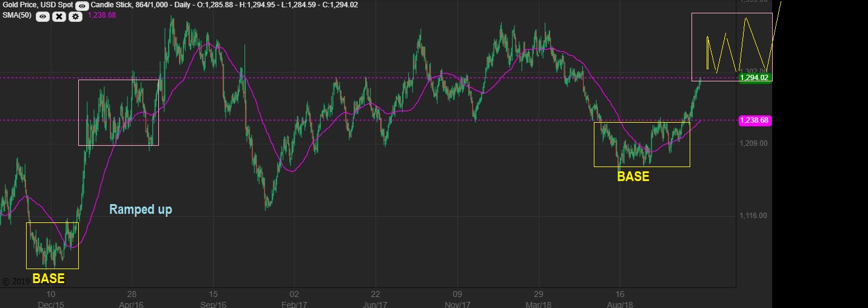
Task: Click the SMA(50) label
Action: tap(17, 15)
